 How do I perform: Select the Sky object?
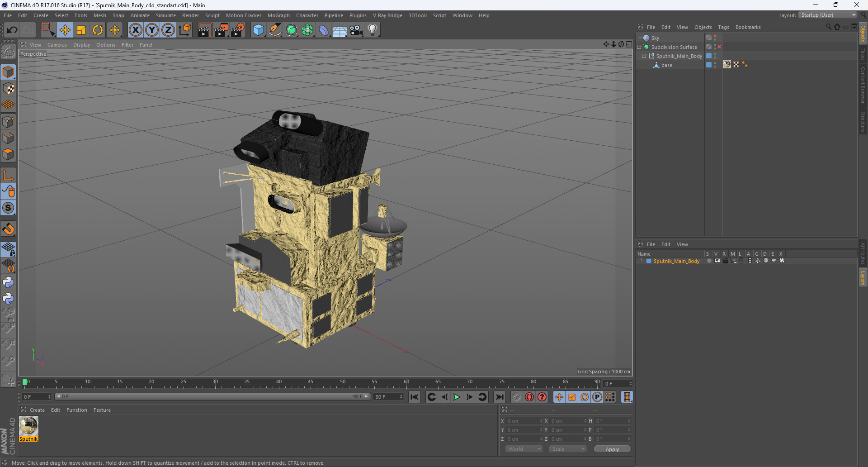pos(655,38)
